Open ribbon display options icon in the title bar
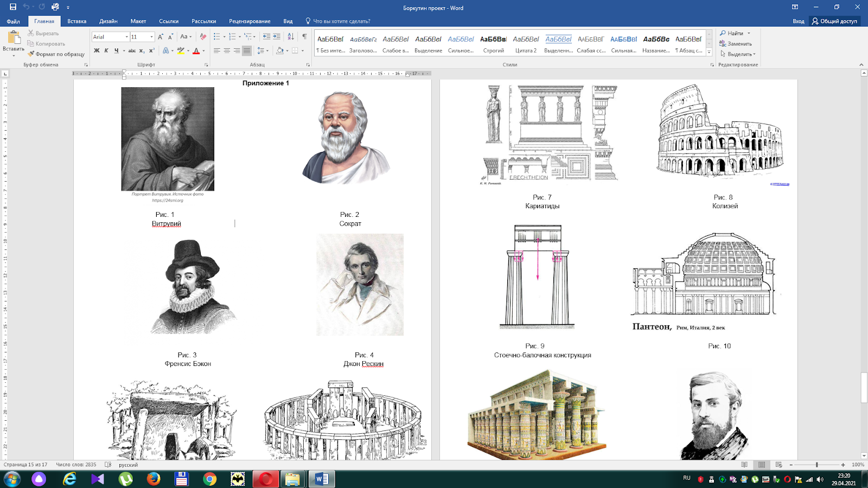This screenshot has height=488, width=868. coord(795,7)
